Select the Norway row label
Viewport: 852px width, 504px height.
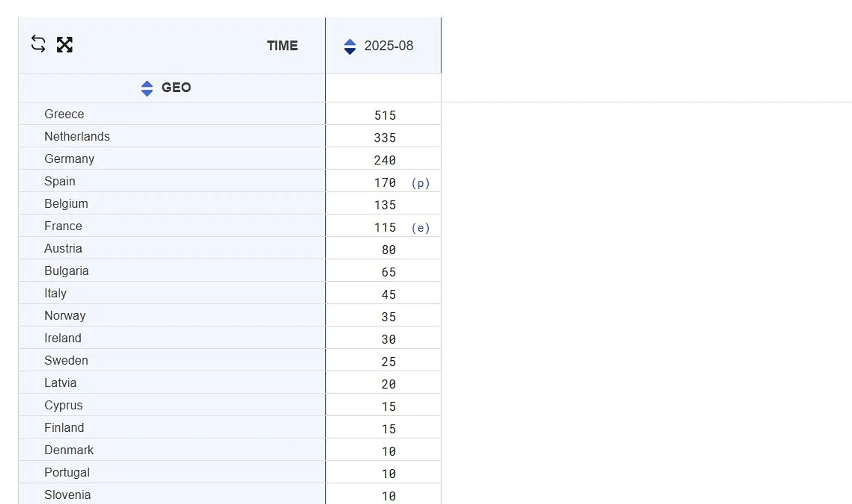click(x=65, y=315)
